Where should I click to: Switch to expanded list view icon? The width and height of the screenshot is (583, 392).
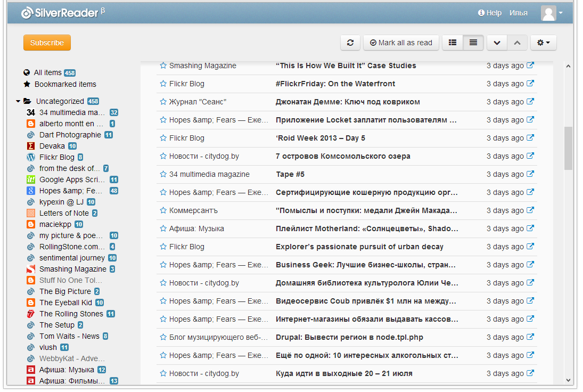click(453, 43)
